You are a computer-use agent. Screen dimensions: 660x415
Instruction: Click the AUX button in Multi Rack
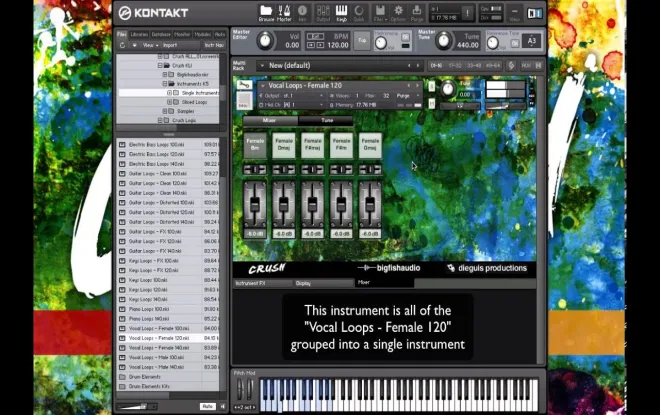[526, 66]
